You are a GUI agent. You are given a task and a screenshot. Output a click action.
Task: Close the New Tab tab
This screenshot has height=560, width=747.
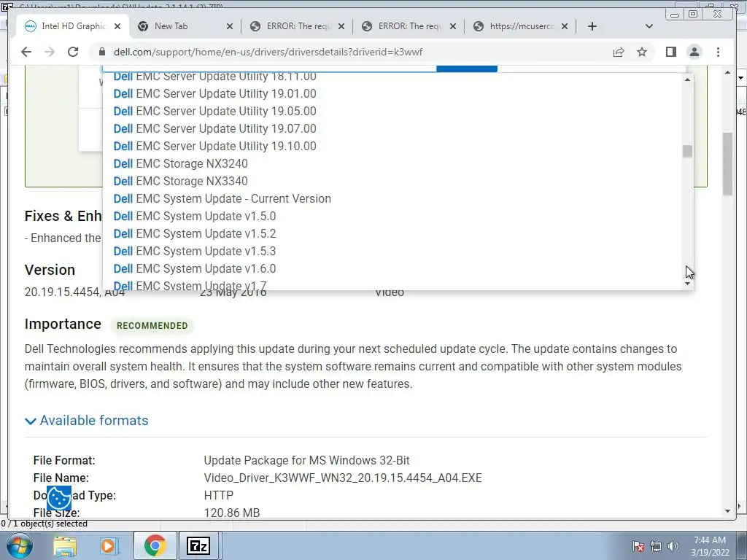pyautogui.click(x=230, y=26)
